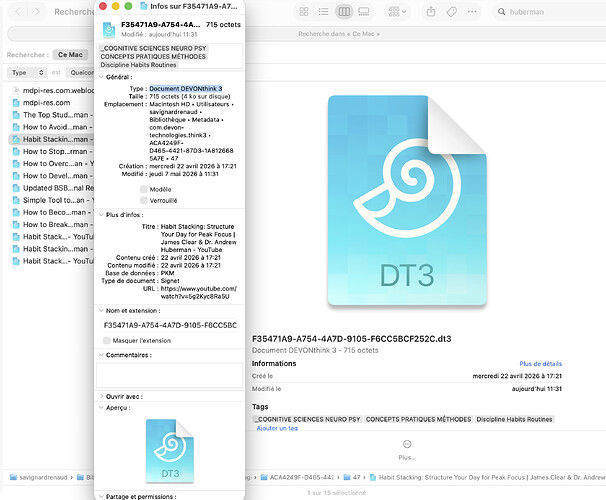Click savignardrenaud in the path bar
Screen dimensions: 606x500
[x=39, y=477]
